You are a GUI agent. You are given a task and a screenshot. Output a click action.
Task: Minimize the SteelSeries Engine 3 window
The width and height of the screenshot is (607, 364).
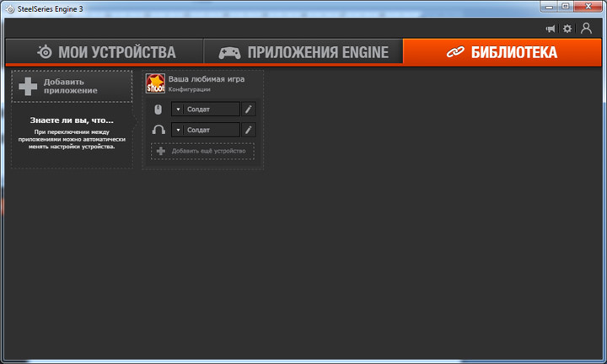549,7
